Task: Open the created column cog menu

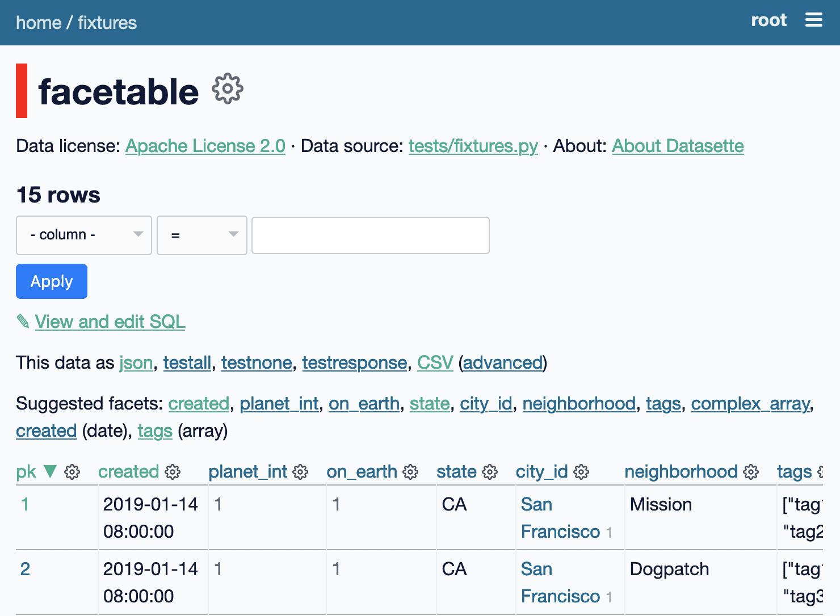Action: pos(173,472)
